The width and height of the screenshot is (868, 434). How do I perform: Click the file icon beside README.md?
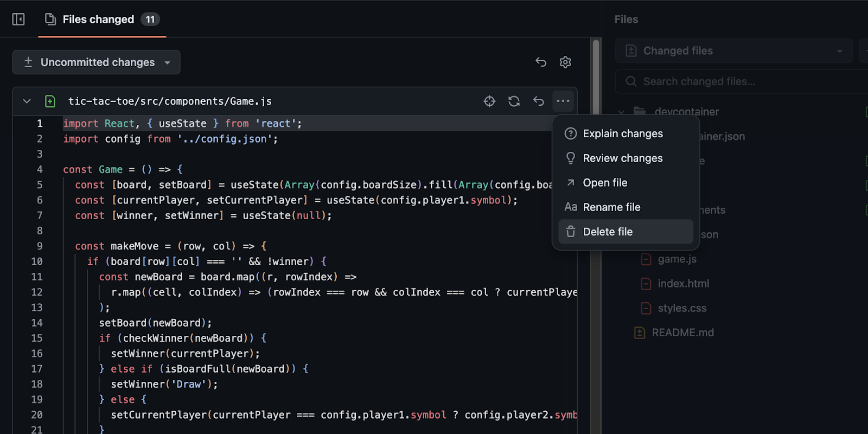pyautogui.click(x=640, y=333)
